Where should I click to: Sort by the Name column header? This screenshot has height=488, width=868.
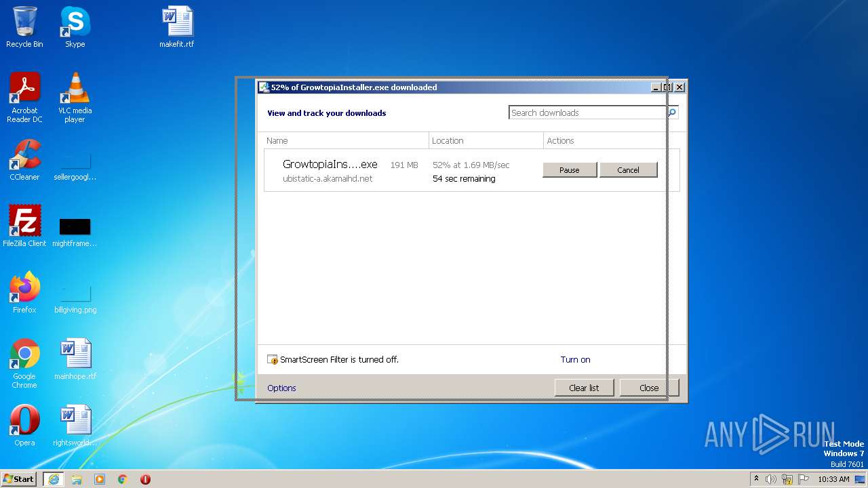point(346,140)
